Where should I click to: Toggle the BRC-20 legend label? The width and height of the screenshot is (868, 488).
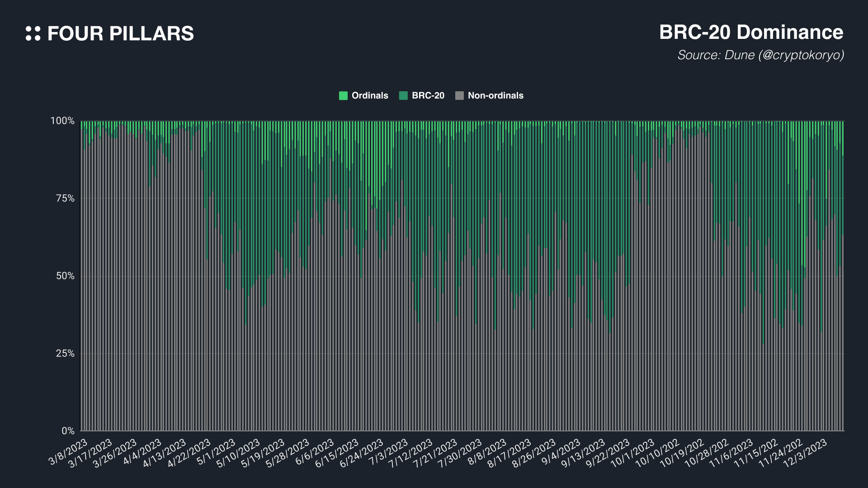point(428,96)
